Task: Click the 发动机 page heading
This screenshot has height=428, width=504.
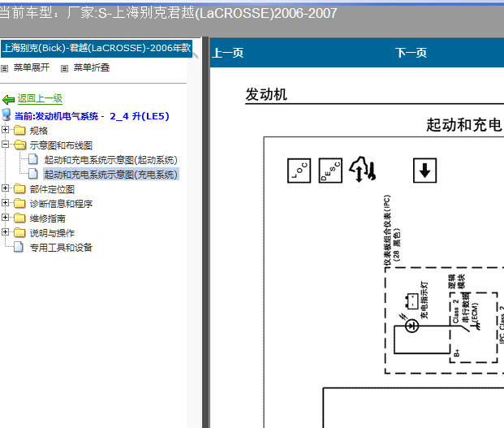Action: [x=266, y=94]
